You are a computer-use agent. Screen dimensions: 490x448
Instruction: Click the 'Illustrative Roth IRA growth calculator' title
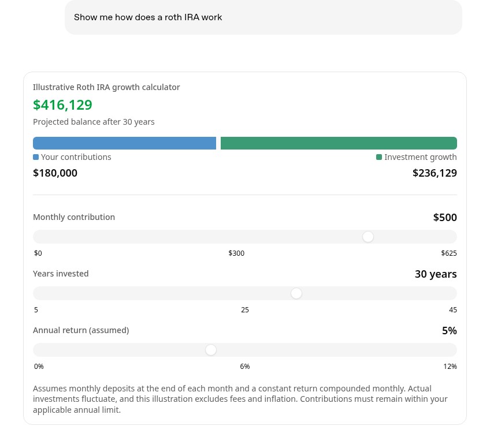click(x=106, y=87)
